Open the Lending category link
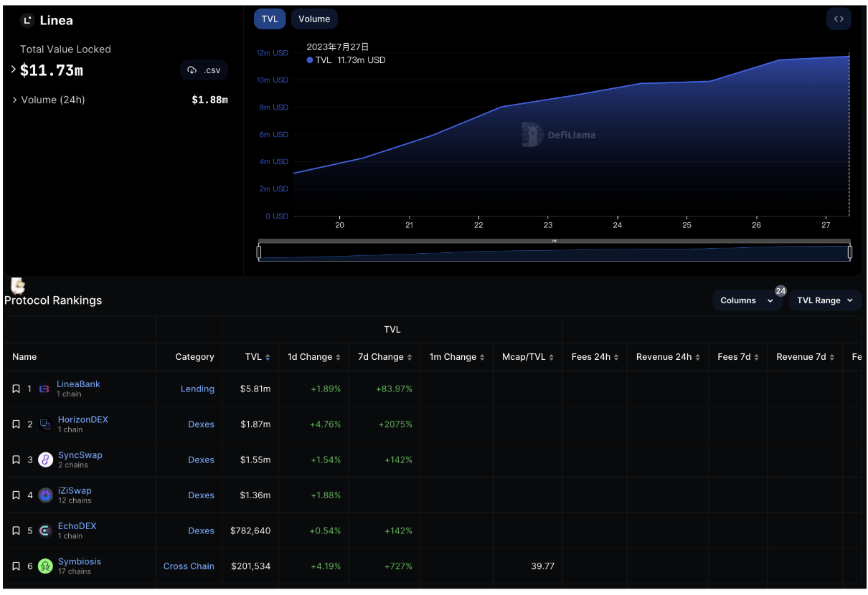Screen dimensions: 868x595 (x=197, y=389)
